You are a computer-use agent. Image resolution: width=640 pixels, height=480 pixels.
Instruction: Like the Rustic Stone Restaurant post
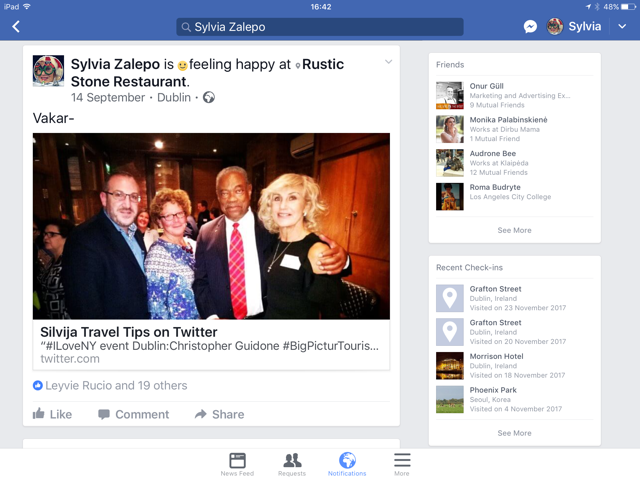click(52, 414)
